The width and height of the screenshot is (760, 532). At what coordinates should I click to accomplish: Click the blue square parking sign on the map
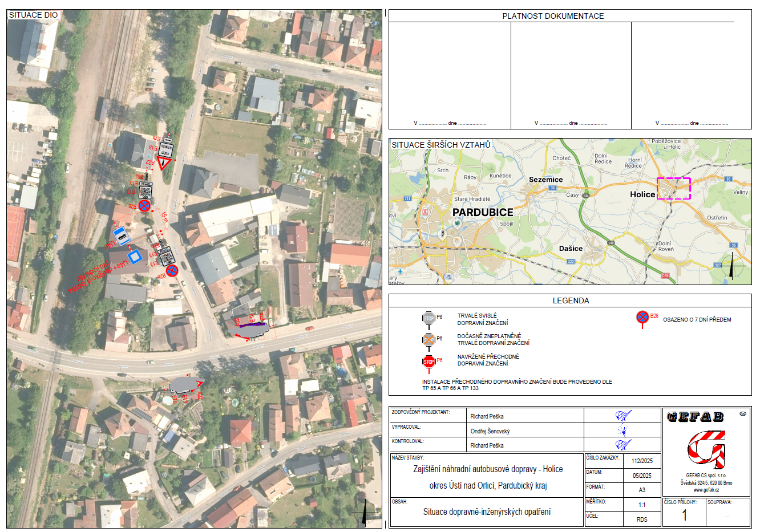pos(135,257)
